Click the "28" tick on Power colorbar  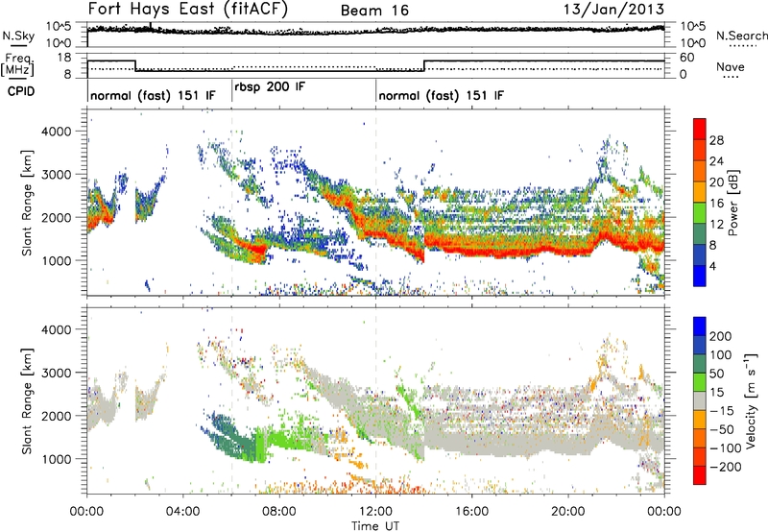click(x=716, y=140)
